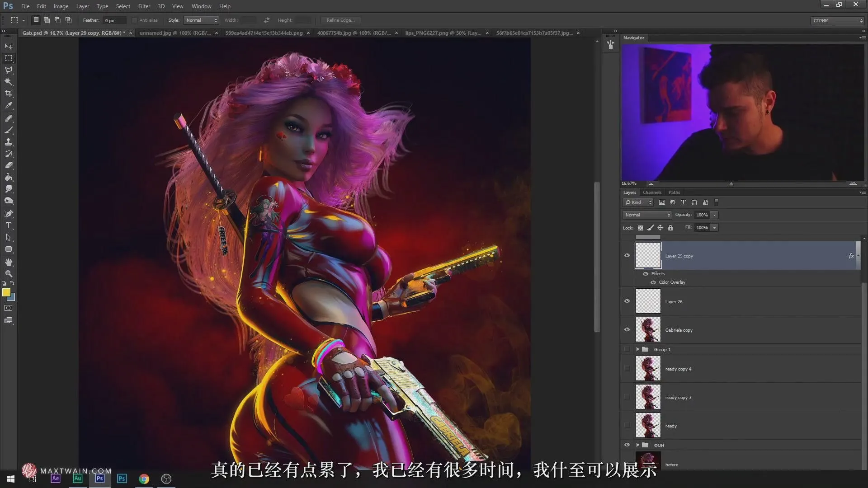Click Intersect with selection icon
868x488 pixels.
(x=68, y=20)
